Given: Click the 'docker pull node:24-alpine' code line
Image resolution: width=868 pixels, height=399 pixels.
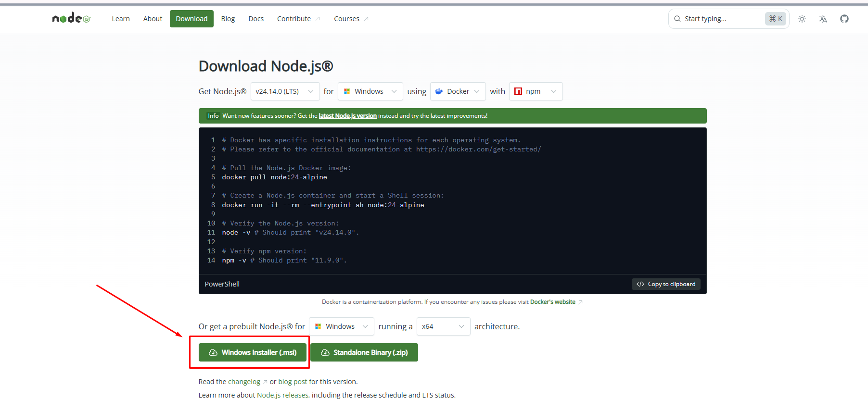Looking at the screenshot, I should (x=274, y=177).
